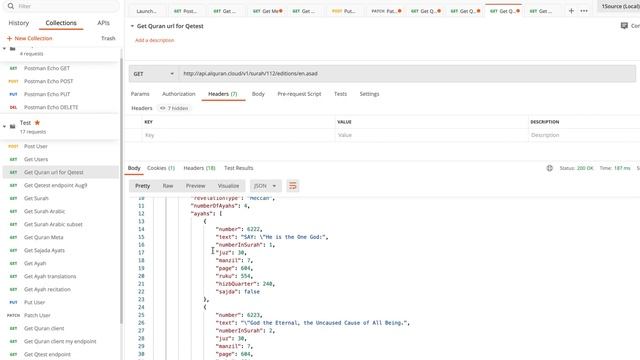Click the sidebar vertical scrollbar

coord(121,192)
